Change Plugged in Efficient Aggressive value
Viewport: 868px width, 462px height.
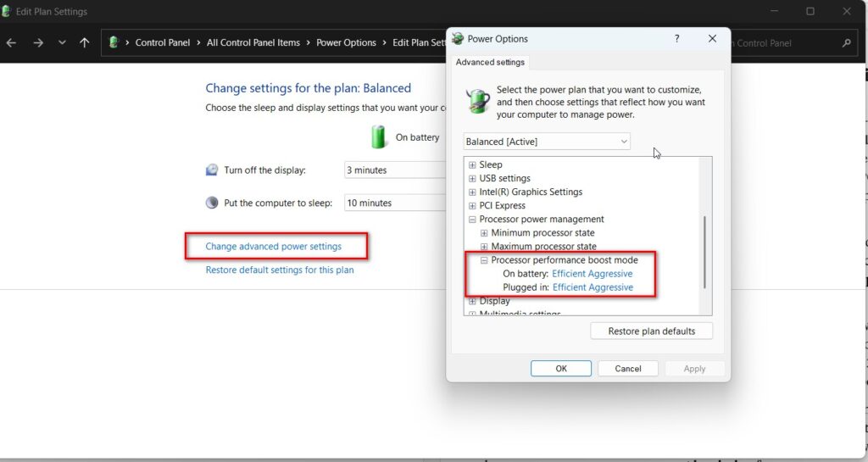pos(593,287)
